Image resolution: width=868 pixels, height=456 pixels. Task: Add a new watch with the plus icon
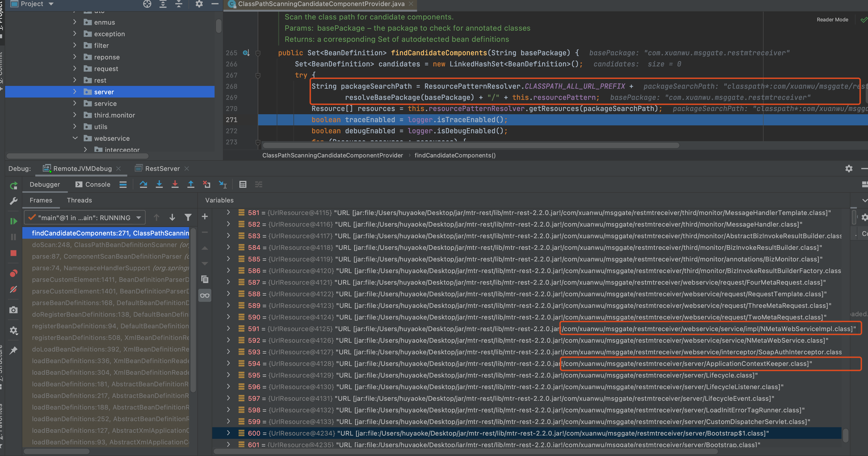[205, 217]
